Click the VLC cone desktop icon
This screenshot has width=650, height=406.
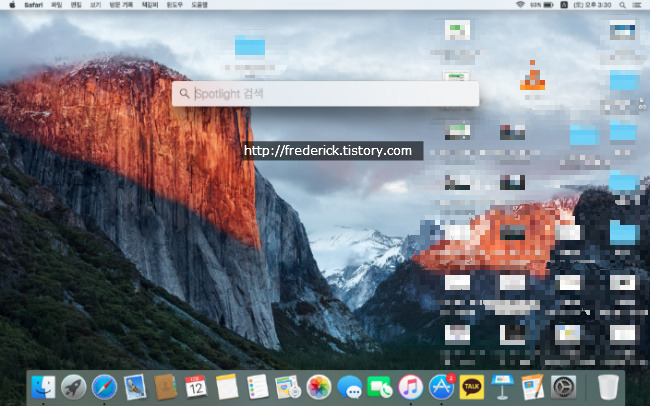pyautogui.click(x=532, y=75)
